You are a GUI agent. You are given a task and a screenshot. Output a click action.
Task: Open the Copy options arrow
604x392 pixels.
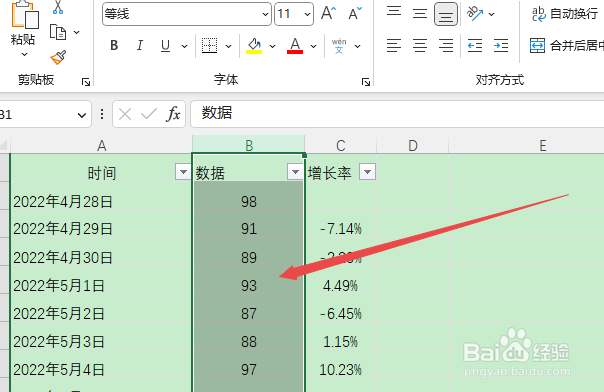coord(77,32)
